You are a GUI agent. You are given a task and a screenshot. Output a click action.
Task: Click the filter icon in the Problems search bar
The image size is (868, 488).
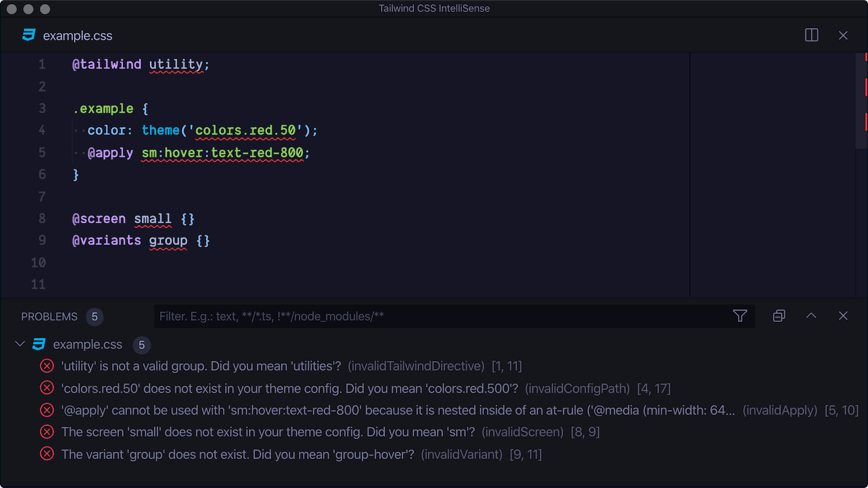[739, 315]
